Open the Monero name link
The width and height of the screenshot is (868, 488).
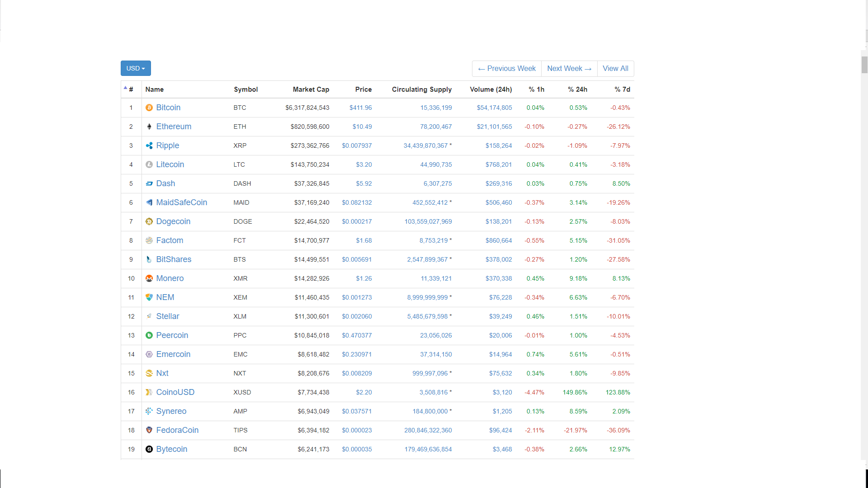pyautogui.click(x=170, y=278)
